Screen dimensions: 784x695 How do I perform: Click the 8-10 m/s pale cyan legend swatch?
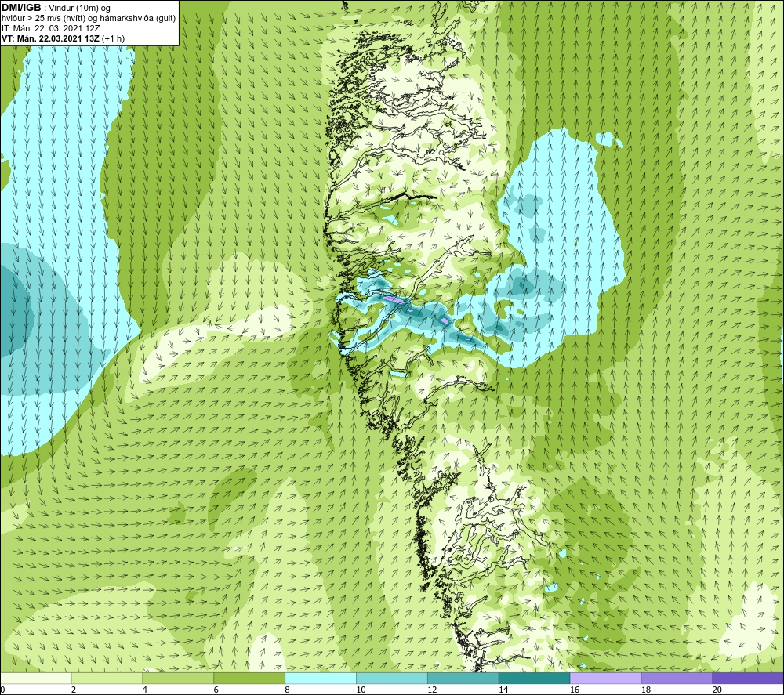[x=321, y=678]
